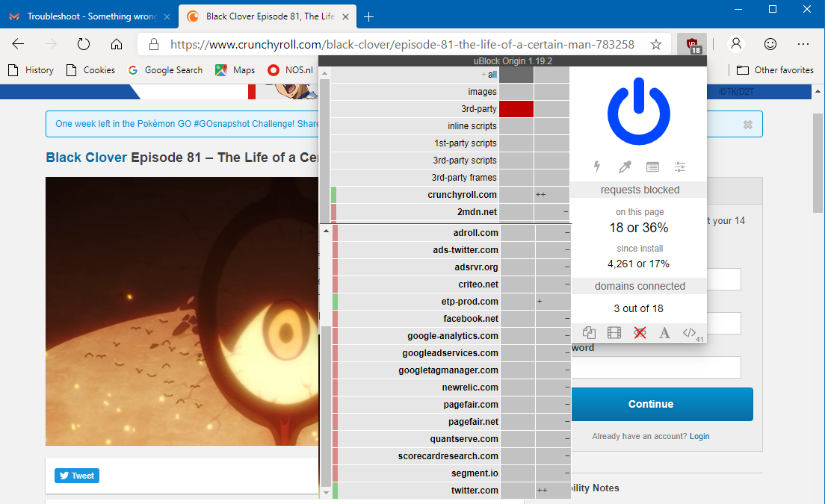Click the Login link
825x504 pixels.
click(x=699, y=436)
